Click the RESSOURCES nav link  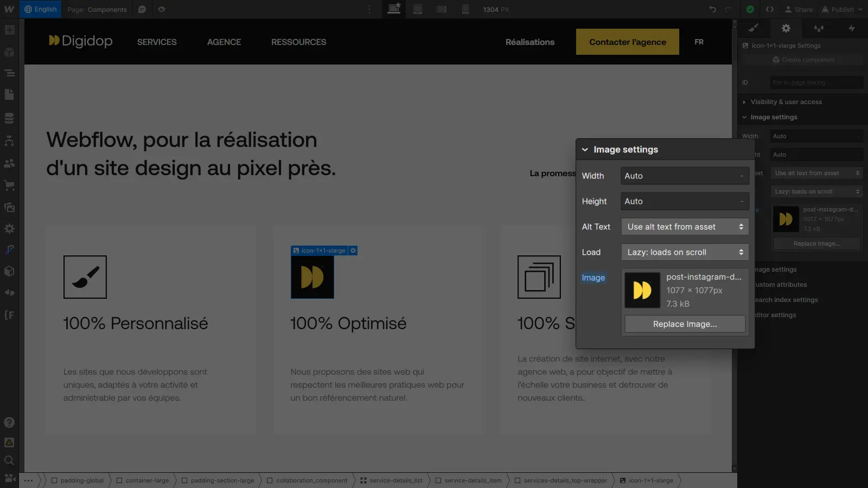click(x=299, y=42)
